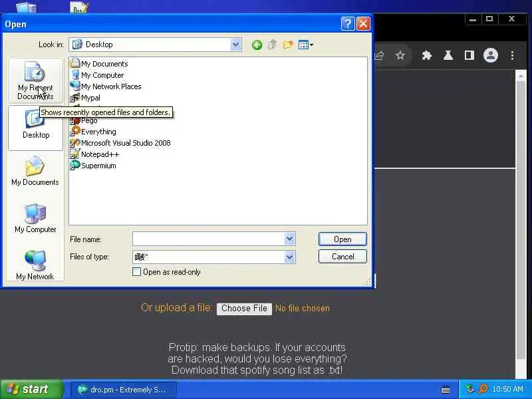
Task: Select My Computer in the file list
Action: pos(97,75)
